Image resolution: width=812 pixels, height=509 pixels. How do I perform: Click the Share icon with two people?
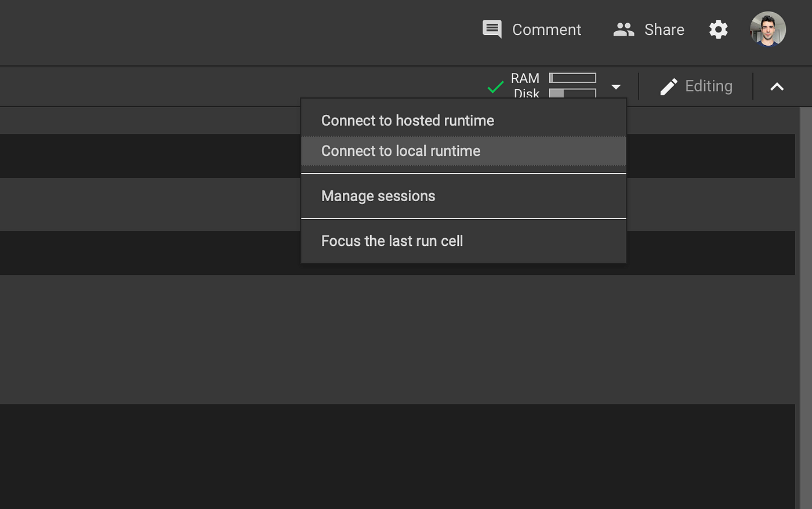pyautogui.click(x=623, y=29)
